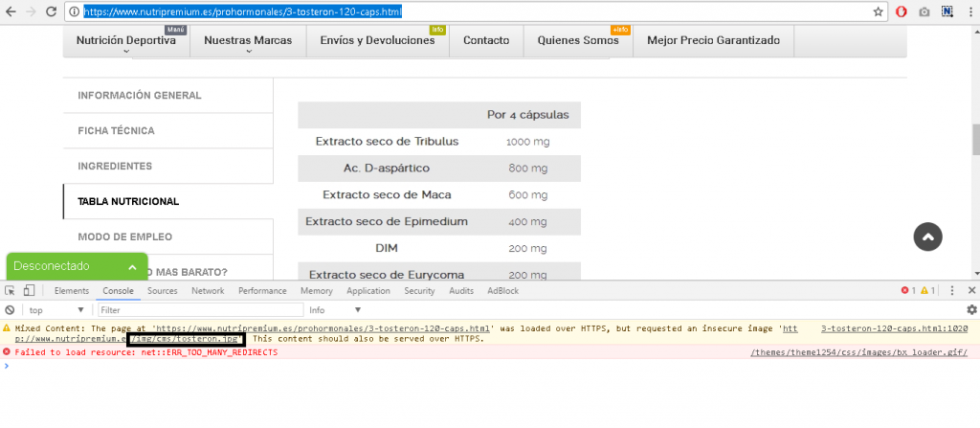980x428 pixels.
Task: Go forward with the browser forward arrow
Action: tap(31, 11)
